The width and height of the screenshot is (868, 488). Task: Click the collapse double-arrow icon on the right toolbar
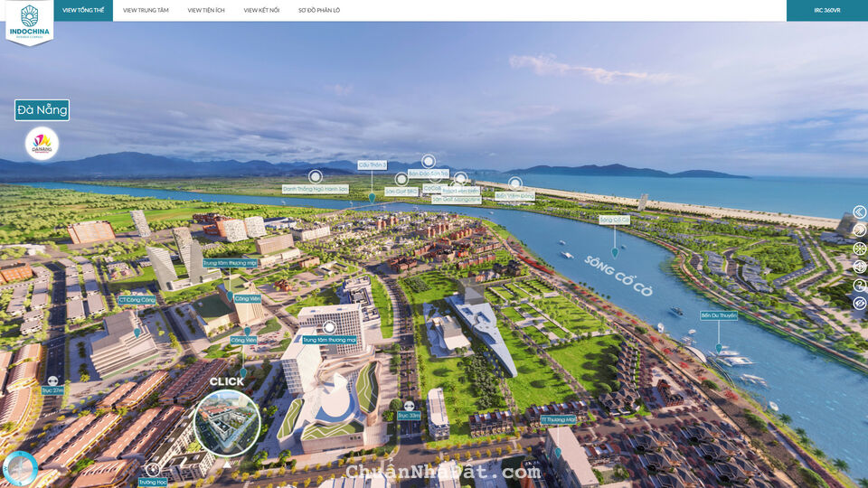859,212
